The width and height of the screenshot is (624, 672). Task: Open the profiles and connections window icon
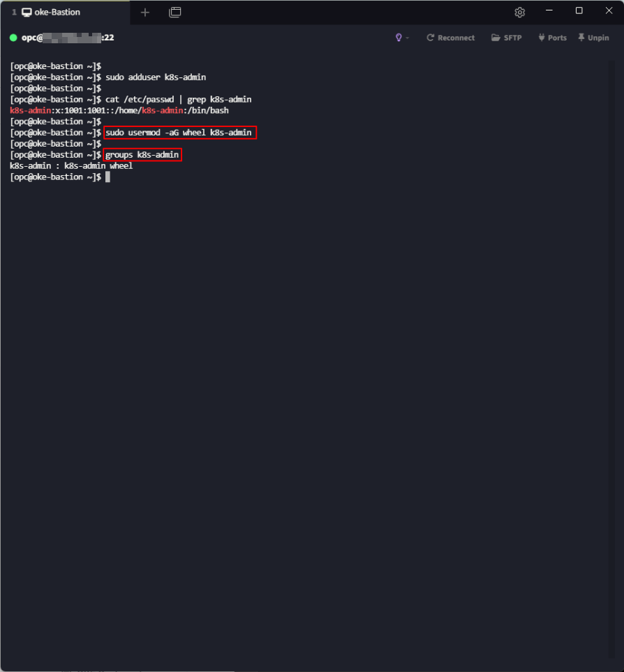pos(175,13)
